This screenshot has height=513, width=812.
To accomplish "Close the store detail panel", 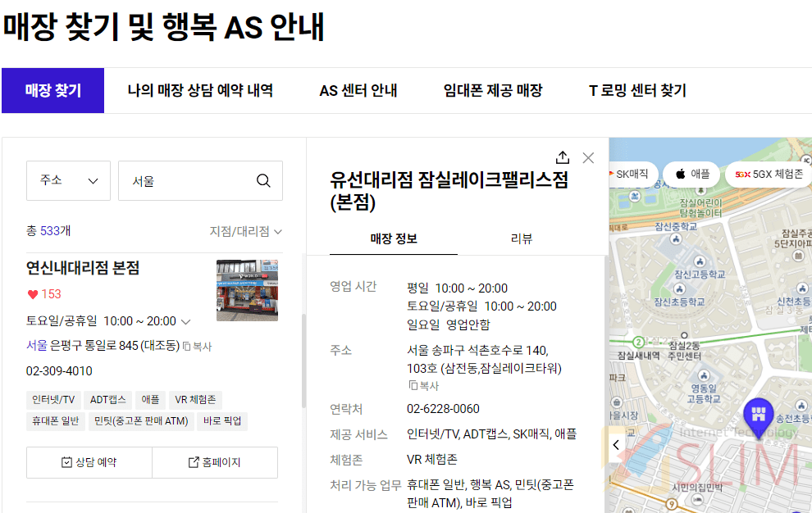I will tap(588, 158).
